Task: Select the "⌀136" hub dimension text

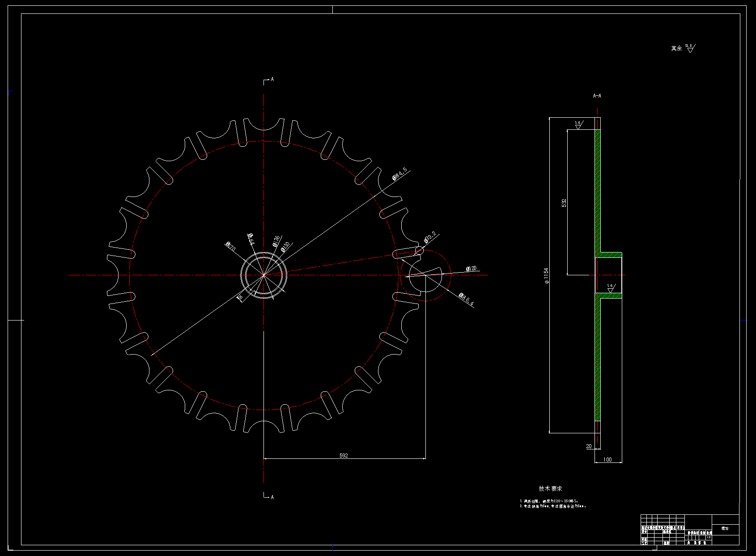Action: [276, 241]
